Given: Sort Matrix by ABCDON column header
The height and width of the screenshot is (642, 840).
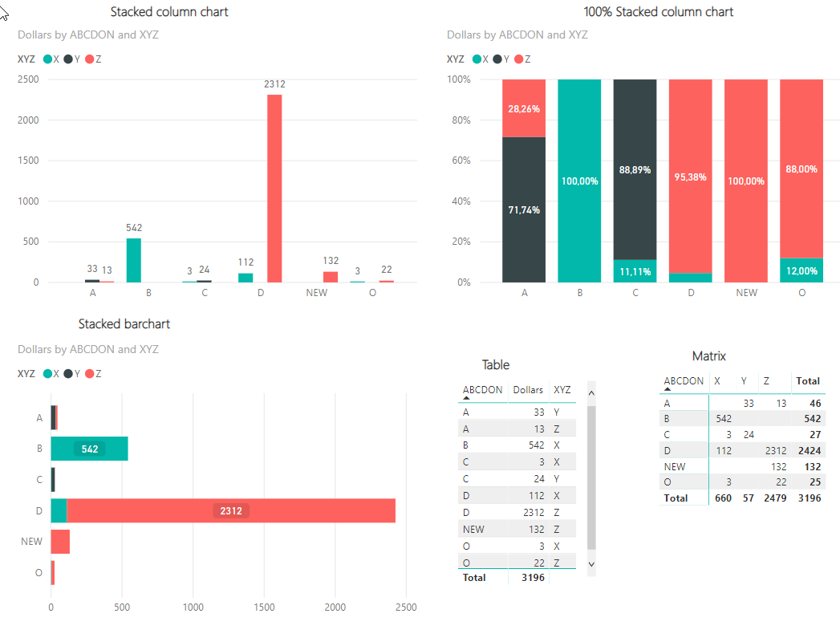Looking at the screenshot, I should 684,381.
